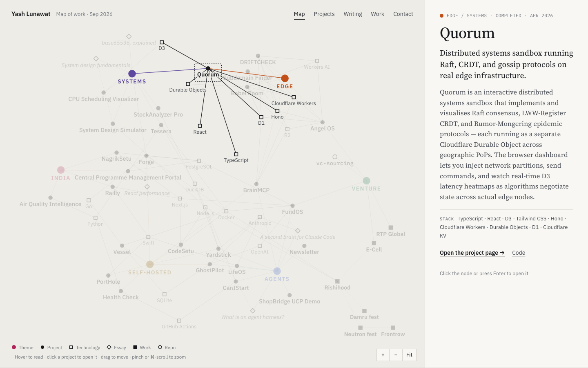Select the Angel OS project node
588x368 pixels.
[x=323, y=122]
